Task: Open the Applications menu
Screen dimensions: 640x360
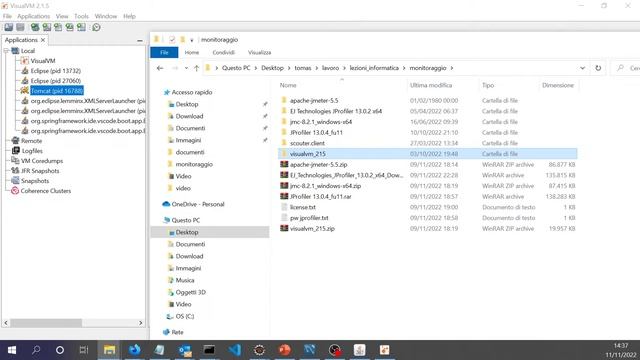Action: tap(33, 16)
